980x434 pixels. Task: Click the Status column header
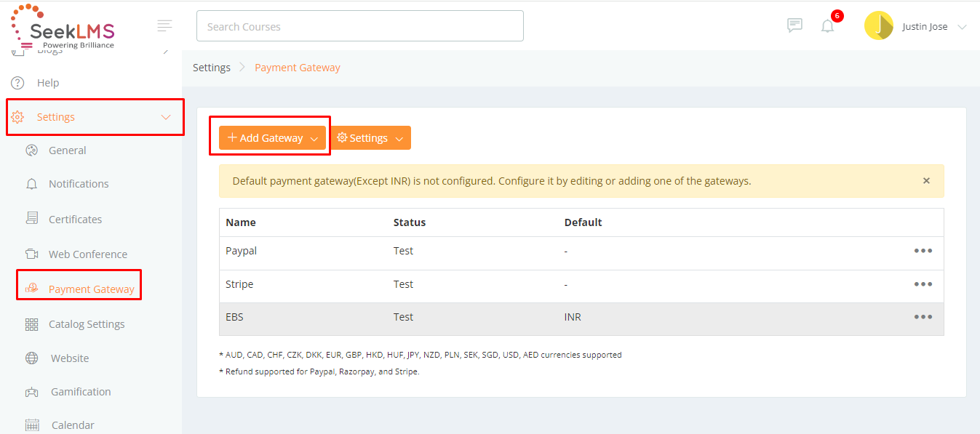410,222
